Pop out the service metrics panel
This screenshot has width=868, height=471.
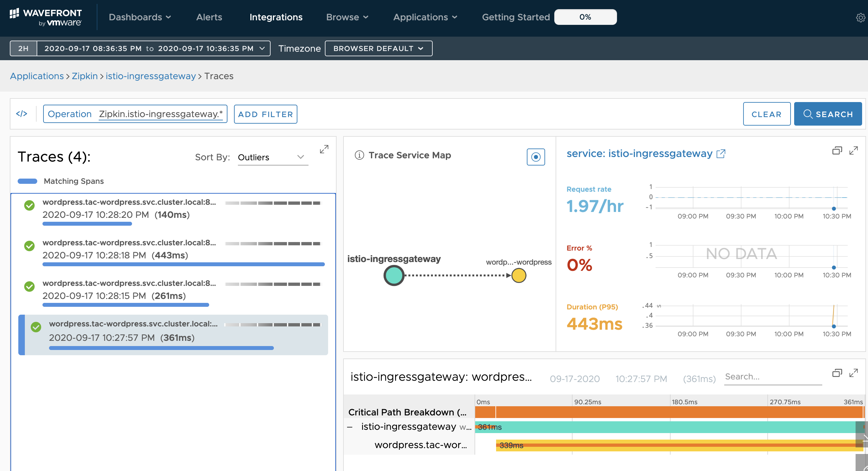coord(837,151)
